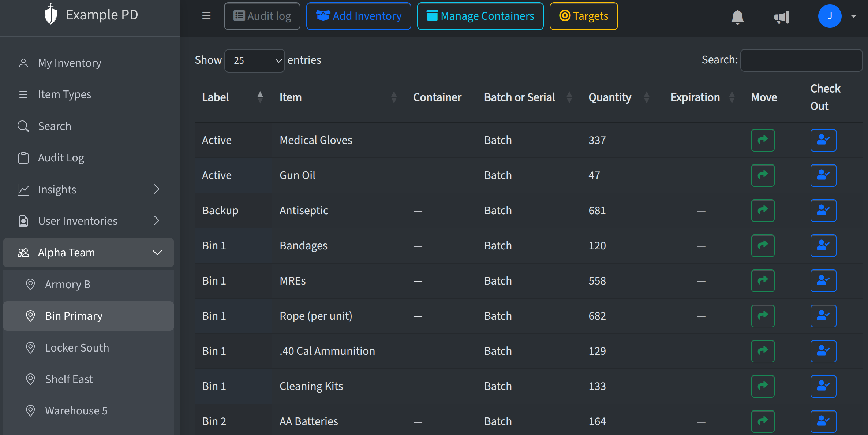Screen dimensions: 868x435
Task: Open the entries per page dropdown
Action: point(255,60)
